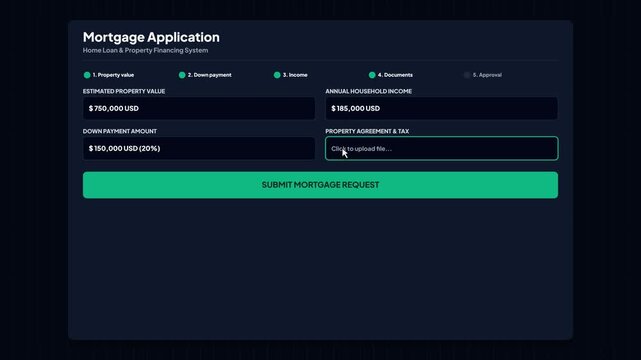Open step 4 Documents

(x=391, y=75)
